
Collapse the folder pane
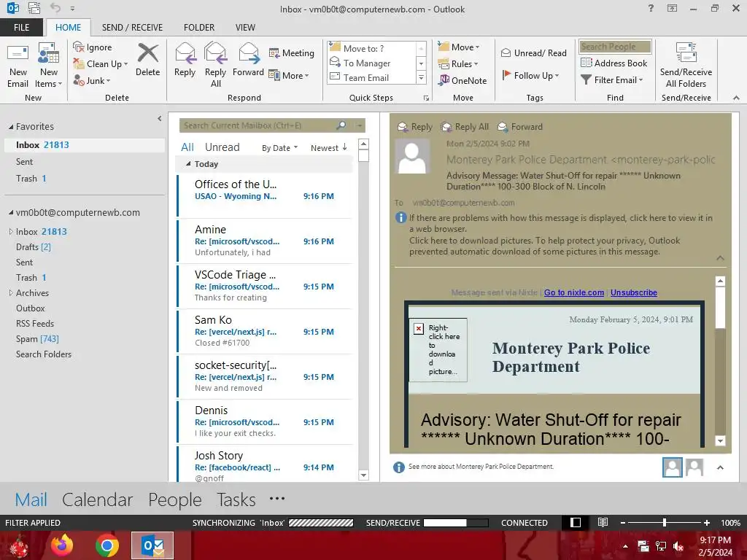[160, 119]
